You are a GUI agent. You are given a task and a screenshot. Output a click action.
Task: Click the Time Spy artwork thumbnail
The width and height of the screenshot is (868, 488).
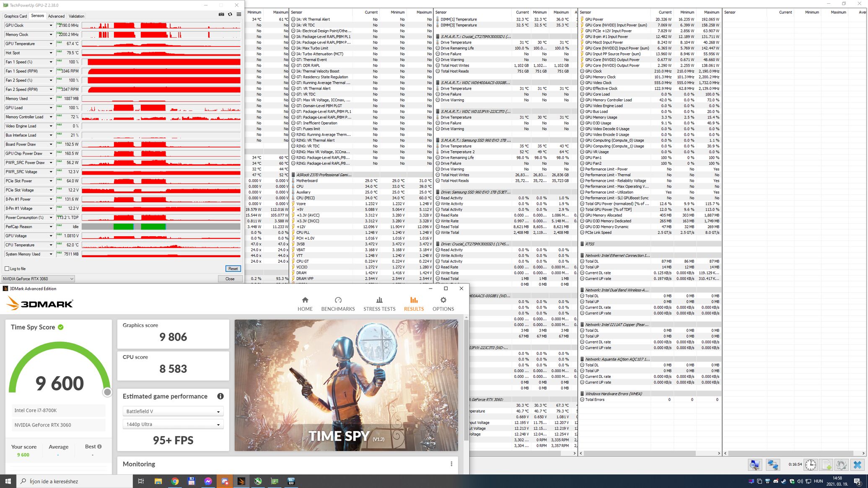tap(346, 385)
